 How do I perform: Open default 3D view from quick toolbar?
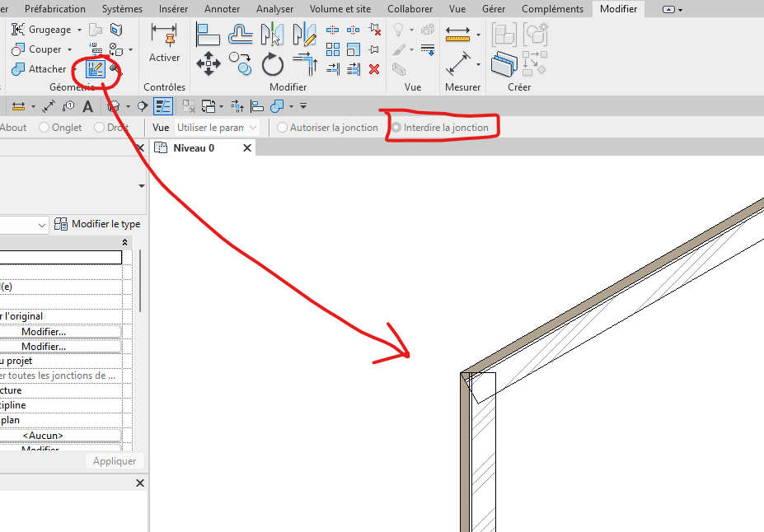click(114, 106)
